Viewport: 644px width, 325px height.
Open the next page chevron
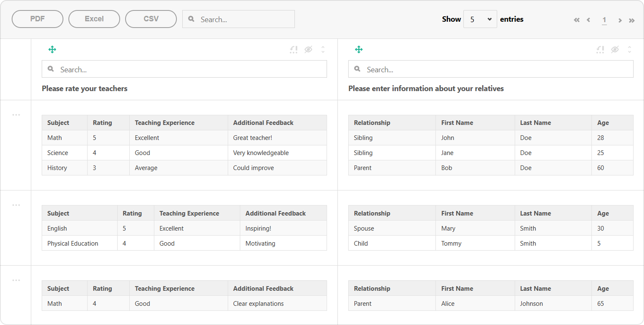pyautogui.click(x=620, y=20)
